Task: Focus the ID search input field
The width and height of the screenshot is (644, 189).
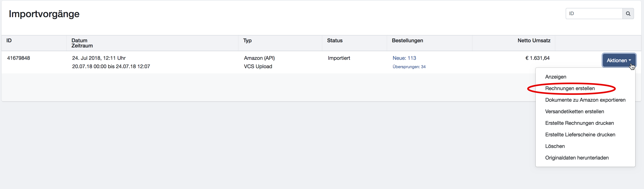Action: [594, 14]
